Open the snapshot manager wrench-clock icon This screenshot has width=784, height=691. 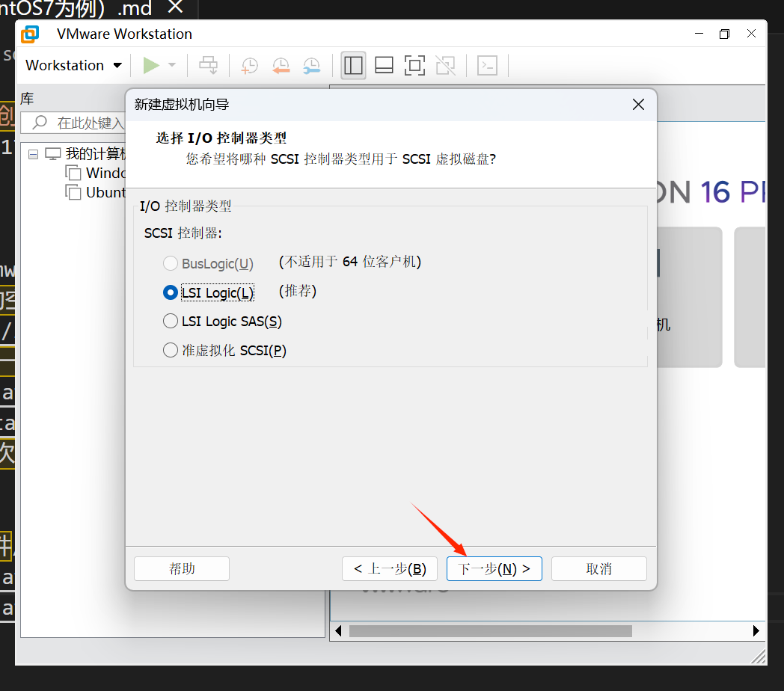[311, 66]
